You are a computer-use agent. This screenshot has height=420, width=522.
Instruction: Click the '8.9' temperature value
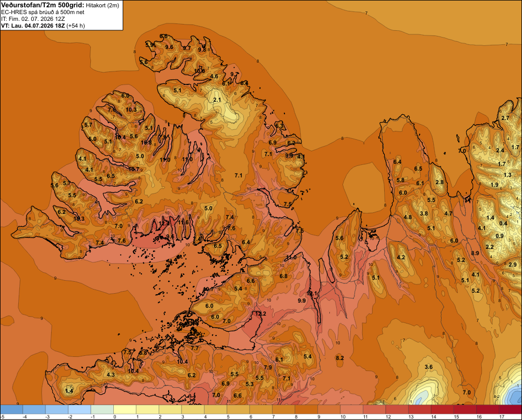475,253
